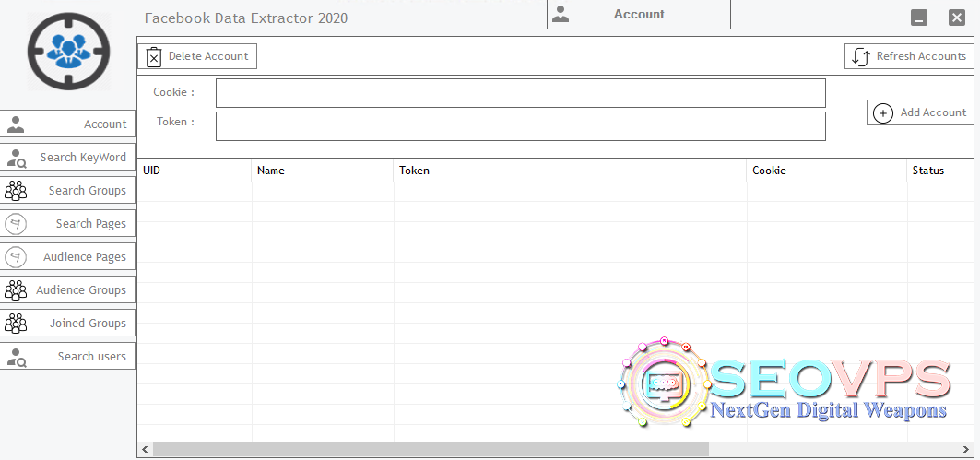Click the Audience Groups people icon

click(16, 290)
